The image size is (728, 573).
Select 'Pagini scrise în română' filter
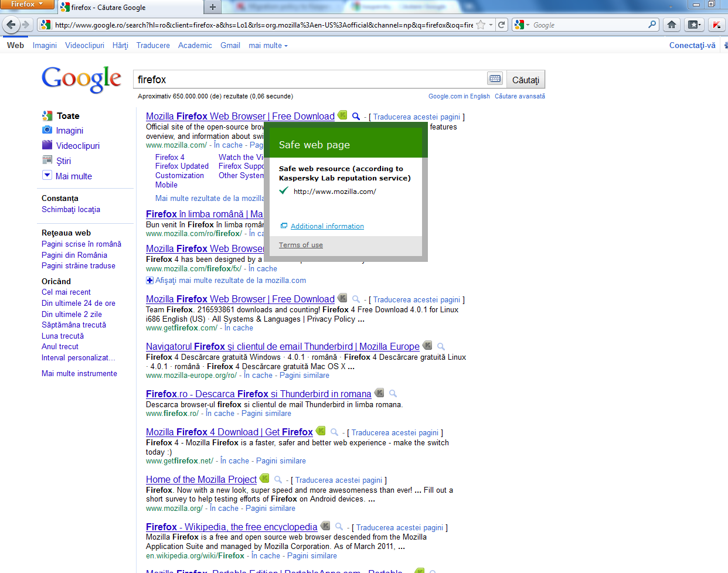click(x=81, y=244)
